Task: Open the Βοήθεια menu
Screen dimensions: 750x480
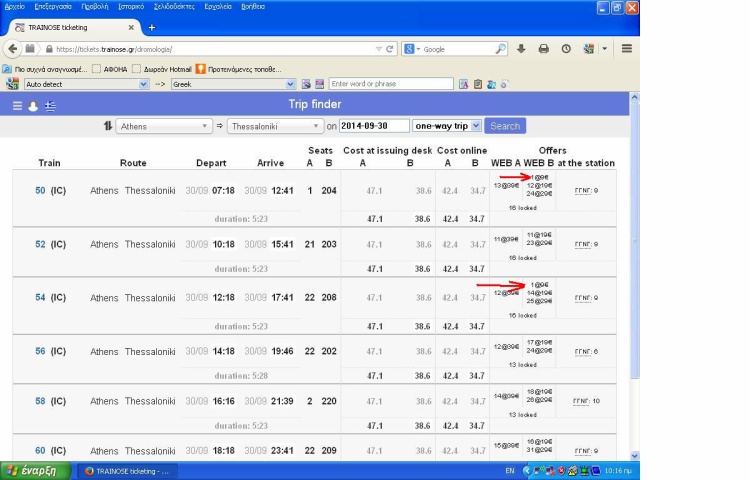Action: (253, 7)
